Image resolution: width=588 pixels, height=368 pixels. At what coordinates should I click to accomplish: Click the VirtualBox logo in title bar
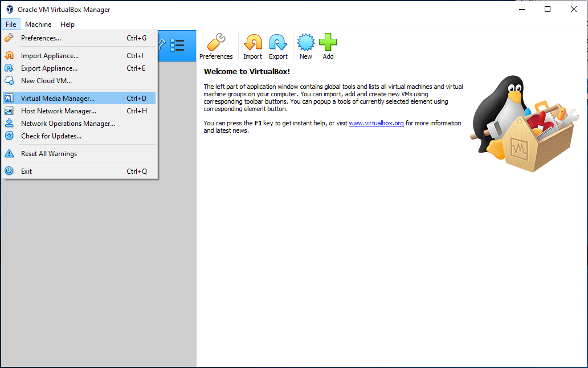[x=9, y=9]
